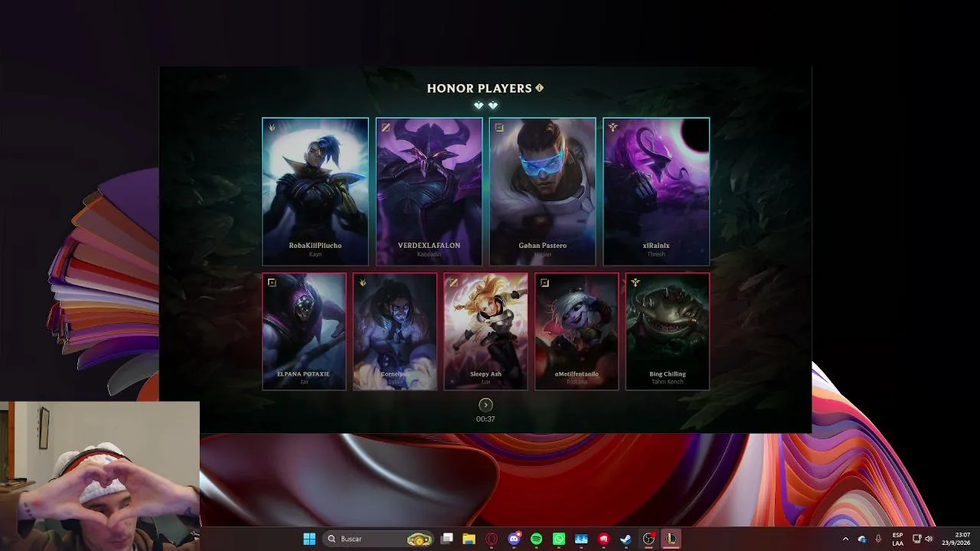The image size is (980, 551).
Task: Open the volume tray icon
Action: click(x=929, y=539)
